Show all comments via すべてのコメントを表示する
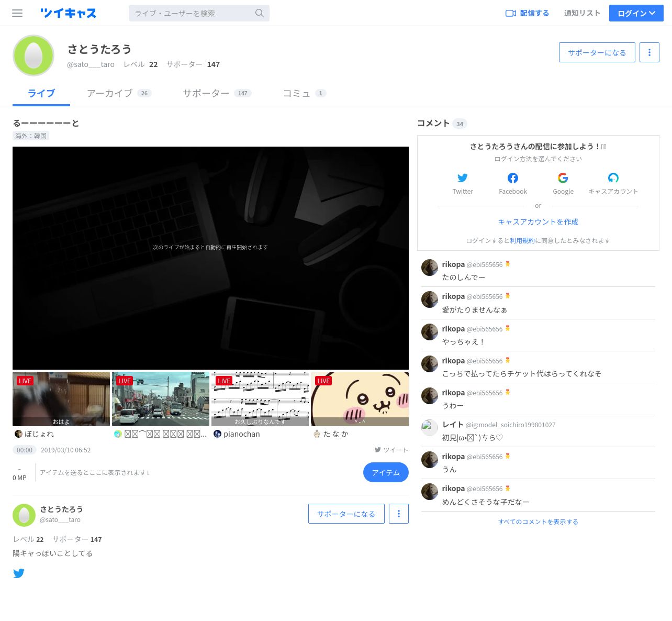Screen dimensions: 672x621 [x=538, y=522]
